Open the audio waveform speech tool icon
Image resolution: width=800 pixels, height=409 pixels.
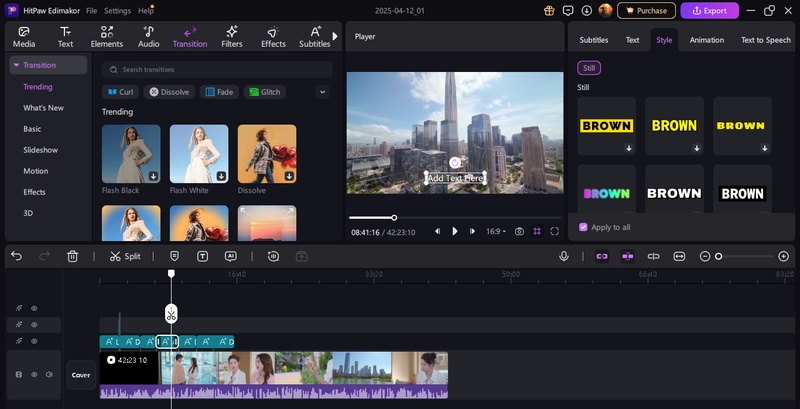point(273,257)
